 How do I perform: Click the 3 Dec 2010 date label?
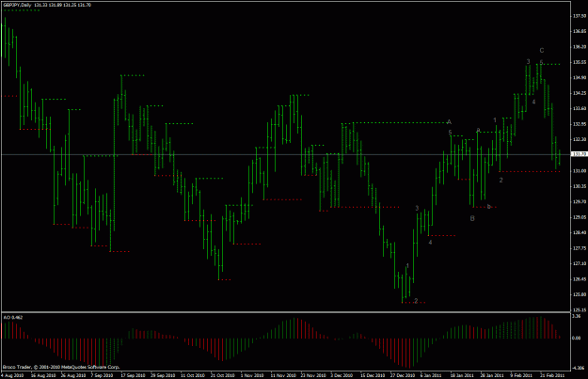(342, 375)
